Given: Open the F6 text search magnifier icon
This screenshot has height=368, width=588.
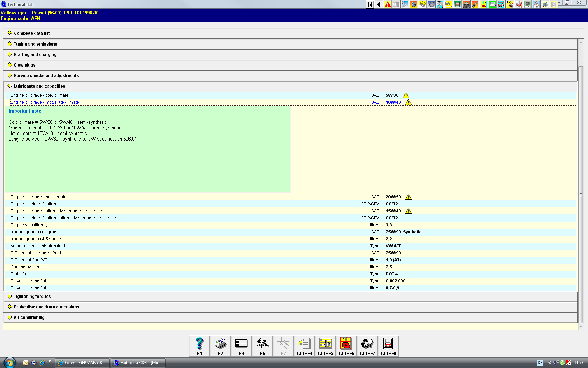Looking at the screenshot, I should pos(262,344).
